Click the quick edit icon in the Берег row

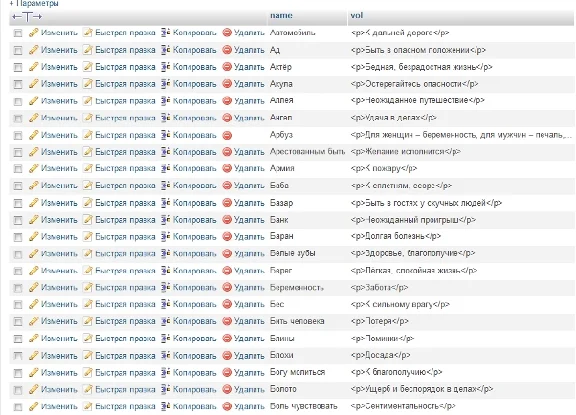[87, 271]
